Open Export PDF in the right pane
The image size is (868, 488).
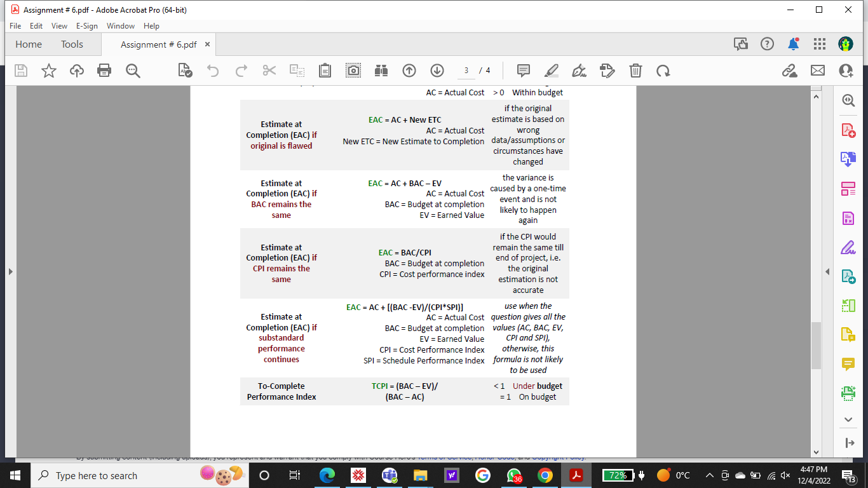coord(848,276)
